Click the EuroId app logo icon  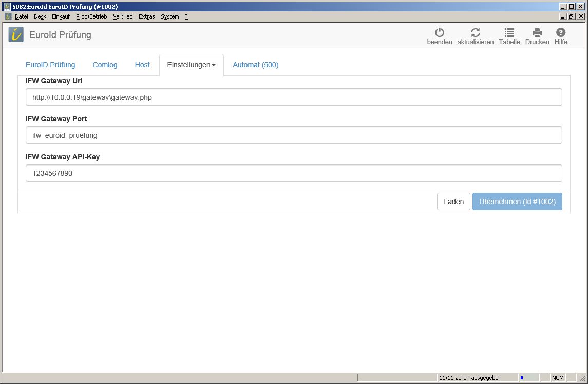coord(16,35)
